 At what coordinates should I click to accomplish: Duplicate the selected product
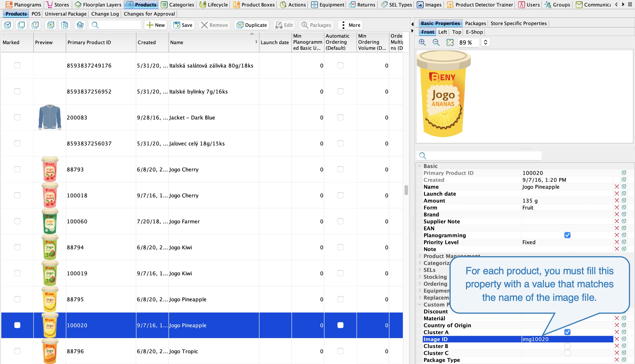coord(252,25)
